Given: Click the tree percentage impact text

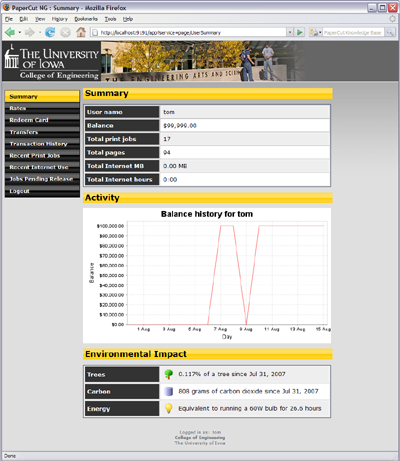Looking at the screenshot, I should coord(232,374).
